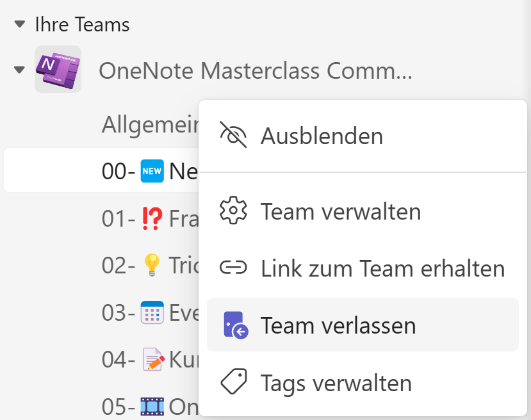Image resolution: width=531 pixels, height=420 pixels.
Task: Click the blue NEW emoji icon
Action: click(152, 171)
